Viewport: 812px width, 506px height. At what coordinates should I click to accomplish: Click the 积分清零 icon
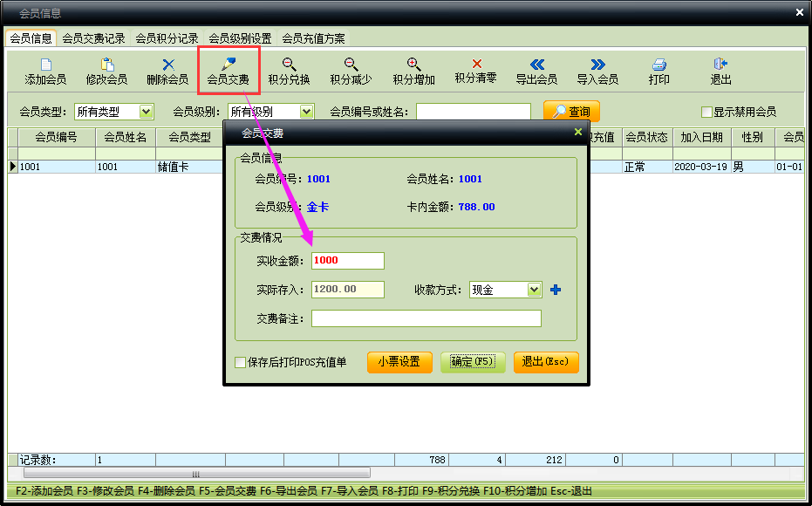click(475, 65)
